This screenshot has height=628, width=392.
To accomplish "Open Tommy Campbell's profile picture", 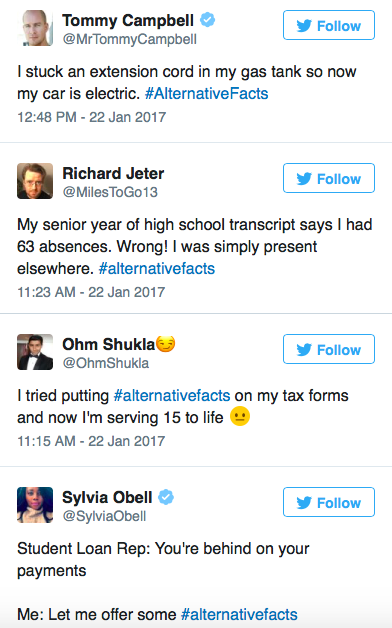I will pos(35,28).
